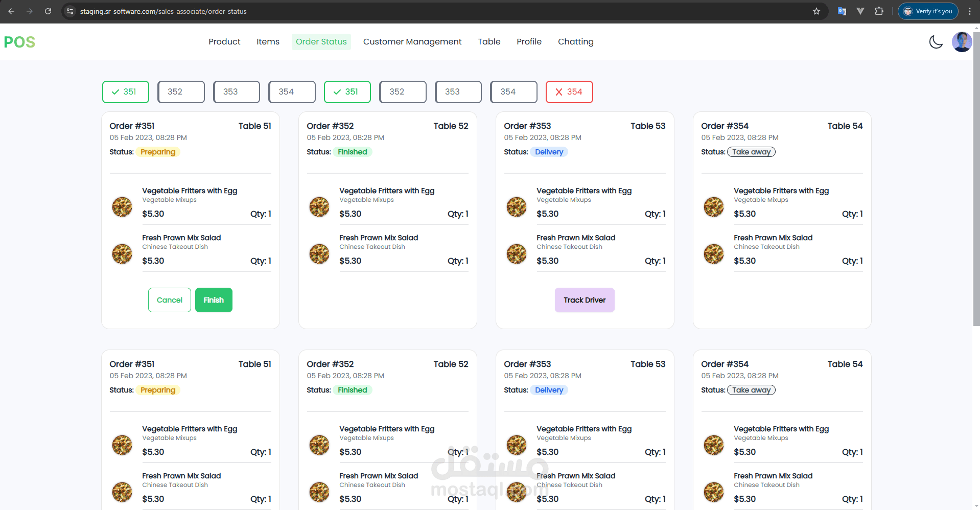980x510 pixels.
Task: Click the Preparing status badge in upper Order #351 card
Action: click(x=158, y=152)
